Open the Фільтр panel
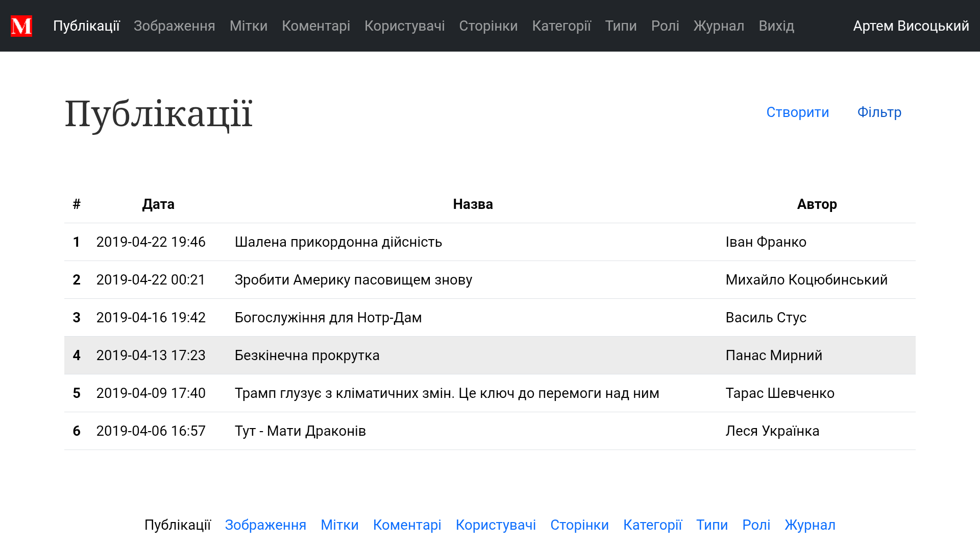 coord(879,112)
